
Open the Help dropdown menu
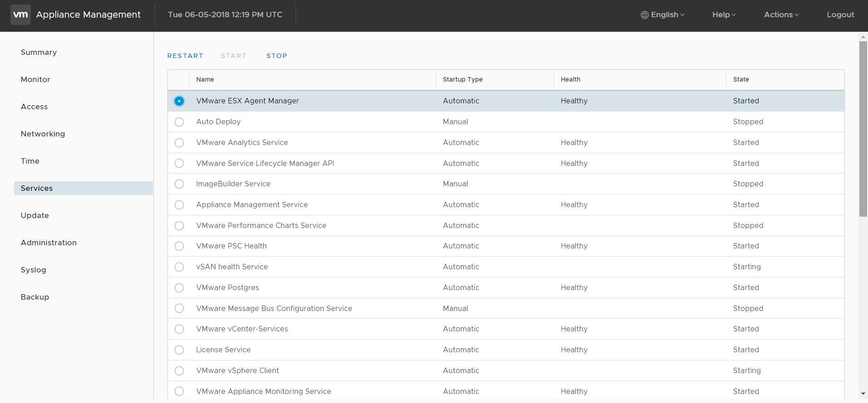tap(724, 15)
